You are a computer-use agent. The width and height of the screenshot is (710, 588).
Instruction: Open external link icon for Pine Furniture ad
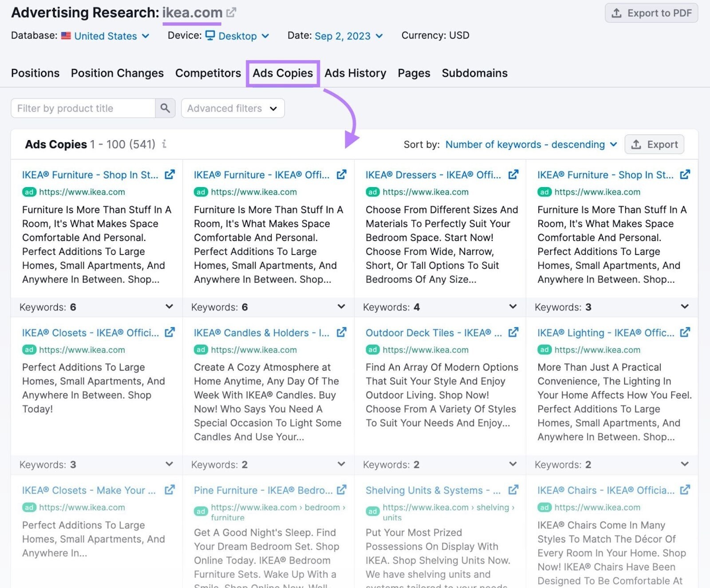pyautogui.click(x=341, y=490)
